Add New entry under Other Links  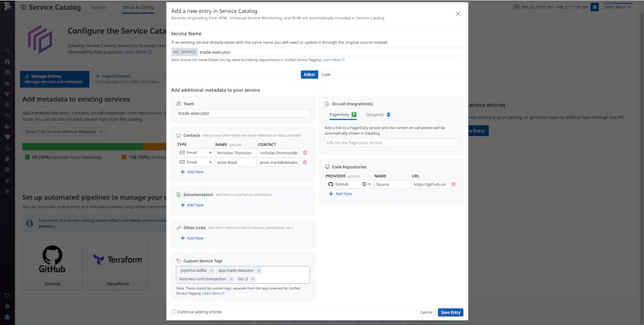pos(192,238)
